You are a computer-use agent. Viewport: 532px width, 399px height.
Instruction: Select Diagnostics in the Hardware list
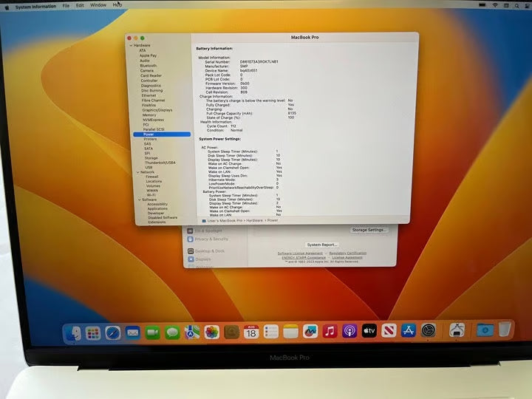pyautogui.click(x=151, y=86)
